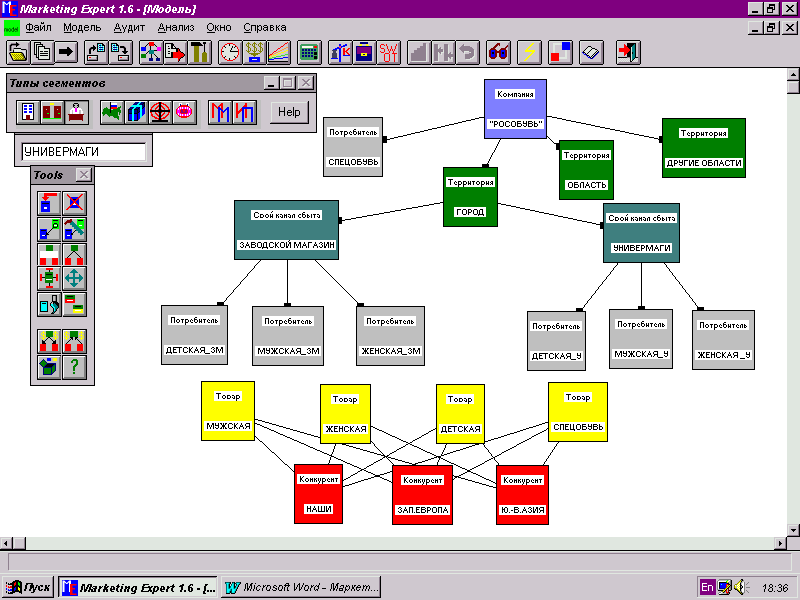Click the black right-arrow toolbar icon
800x600 pixels.
pyautogui.click(x=66, y=53)
